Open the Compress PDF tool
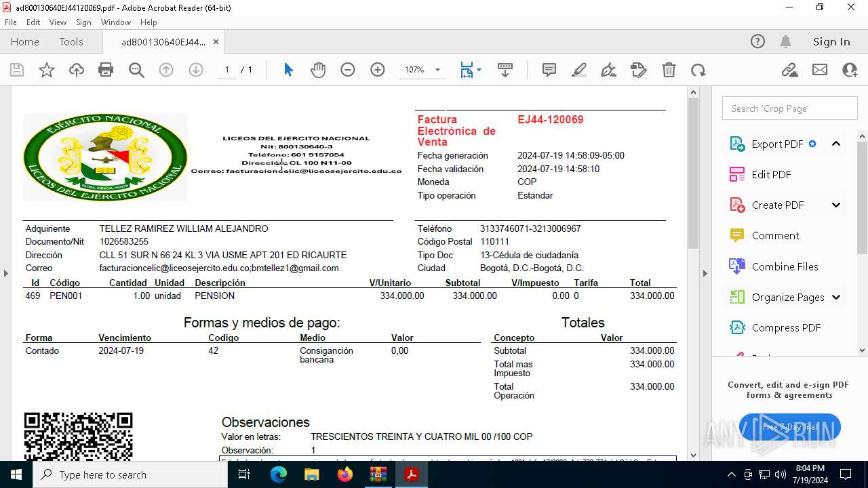 (x=786, y=327)
